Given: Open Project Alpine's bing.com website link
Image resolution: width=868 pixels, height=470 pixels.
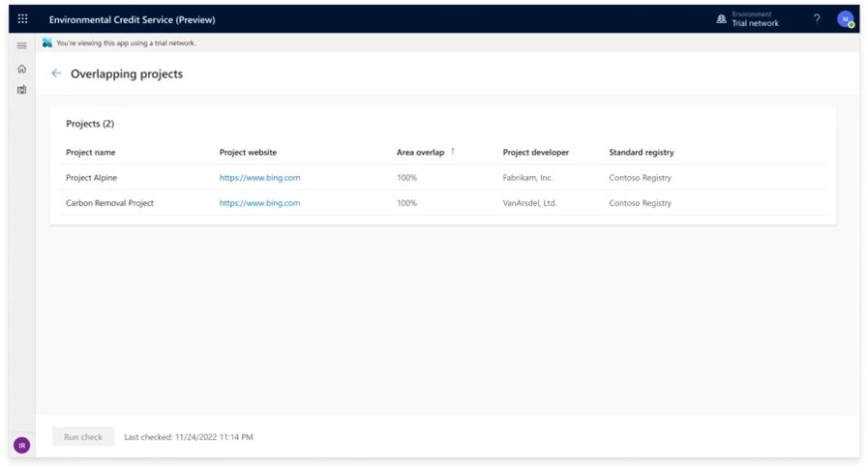Looking at the screenshot, I should (x=259, y=178).
